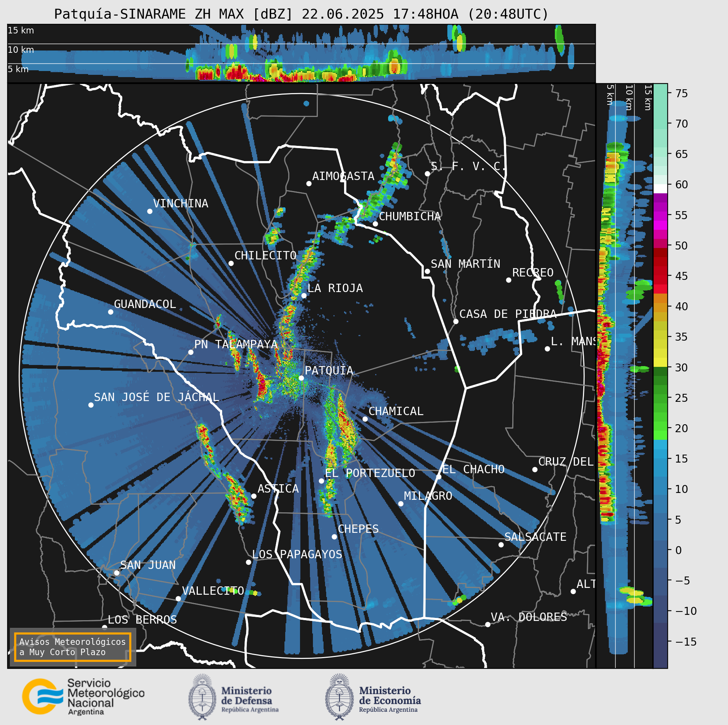Click the white dot marking Chamical
Screen dimensions: 728x725
click(365, 419)
